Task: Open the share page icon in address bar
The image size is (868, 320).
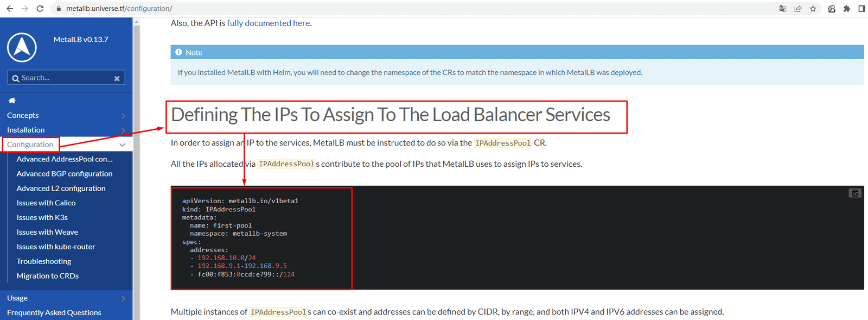Action: (x=798, y=9)
